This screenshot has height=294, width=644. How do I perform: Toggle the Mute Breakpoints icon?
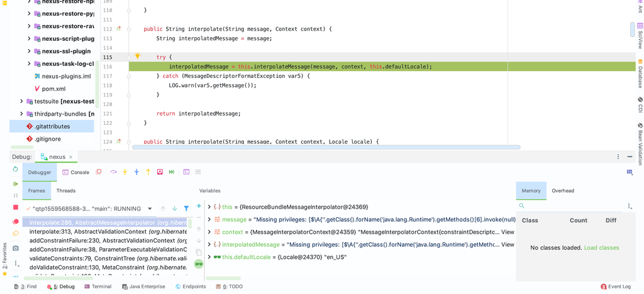16,234
